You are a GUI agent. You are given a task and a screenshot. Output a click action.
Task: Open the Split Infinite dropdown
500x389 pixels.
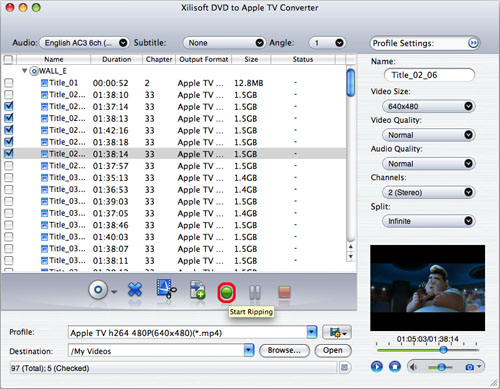[x=428, y=221]
